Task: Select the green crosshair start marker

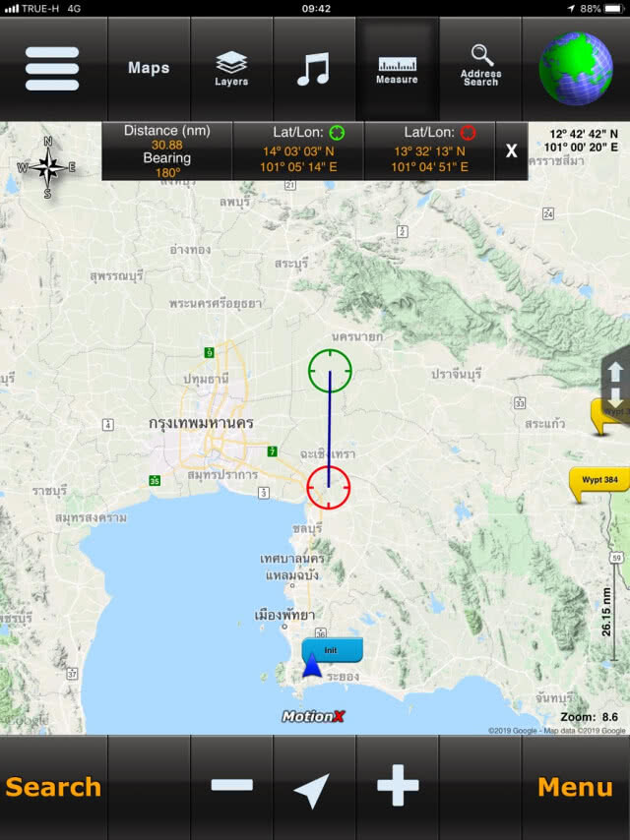Action: point(330,371)
